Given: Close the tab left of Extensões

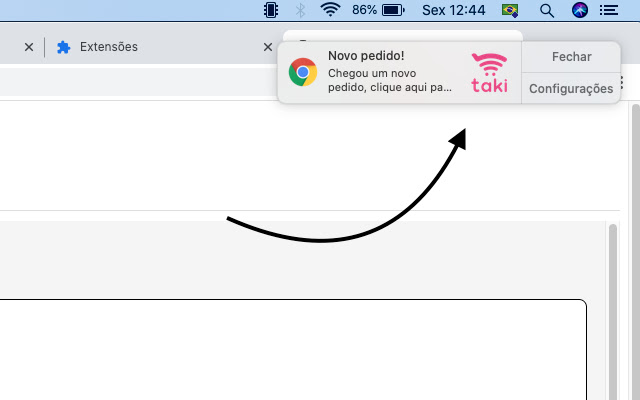Looking at the screenshot, I should (29, 47).
